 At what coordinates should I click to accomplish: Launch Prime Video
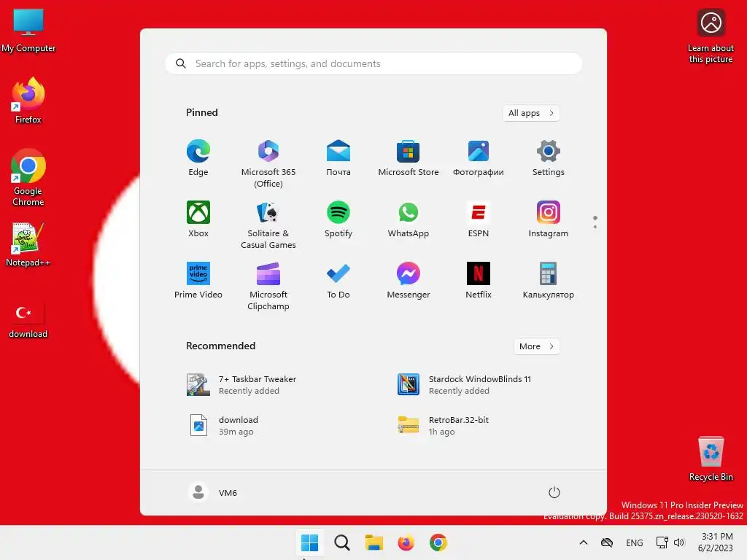[198, 280]
